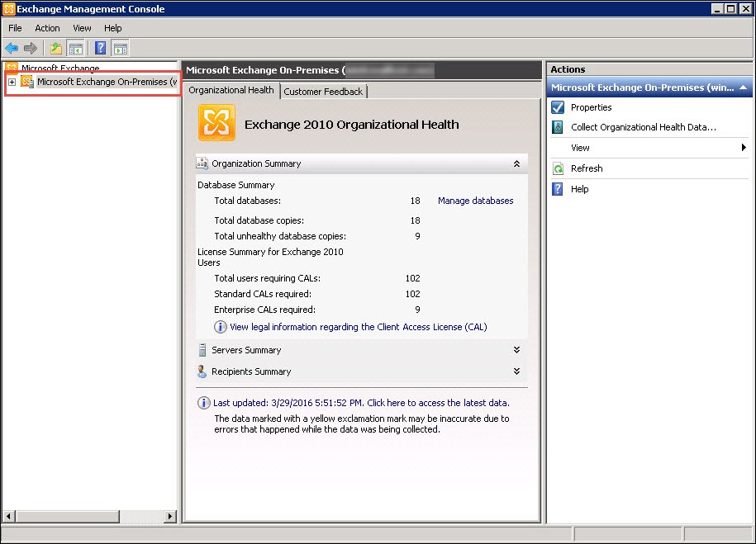Click the Servers Summary server icon
This screenshot has width=756, height=544.
pyautogui.click(x=202, y=350)
